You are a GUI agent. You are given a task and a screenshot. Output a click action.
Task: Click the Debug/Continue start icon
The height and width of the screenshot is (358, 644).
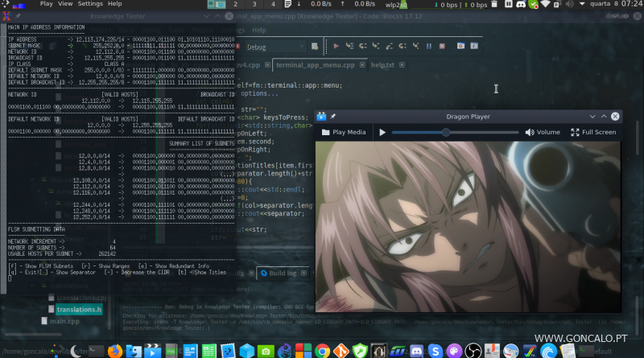(336, 47)
